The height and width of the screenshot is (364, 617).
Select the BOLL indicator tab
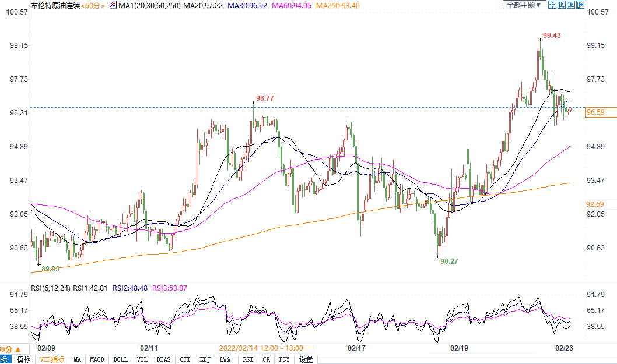[x=120, y=359]
